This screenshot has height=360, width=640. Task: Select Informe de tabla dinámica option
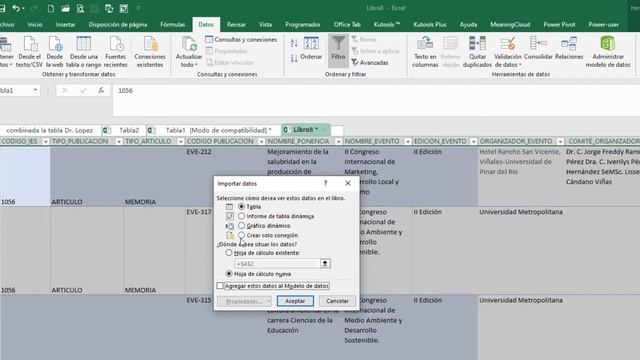click(242, 216)
